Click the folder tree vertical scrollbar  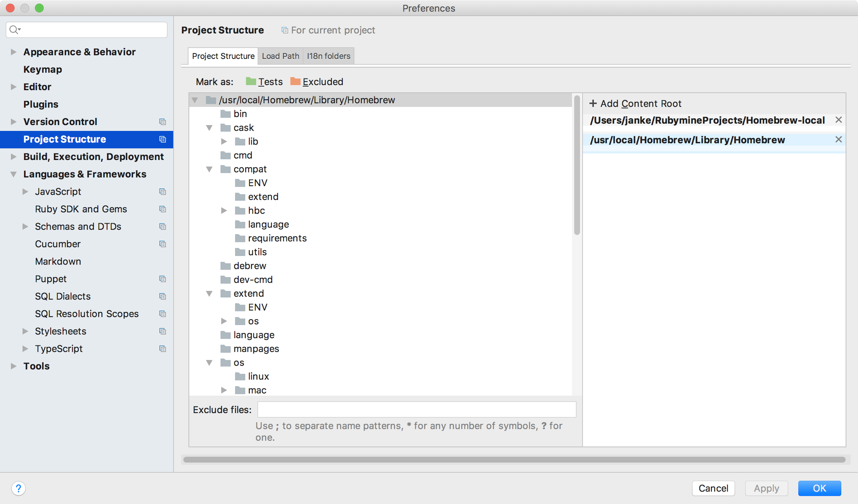[577, 165]
